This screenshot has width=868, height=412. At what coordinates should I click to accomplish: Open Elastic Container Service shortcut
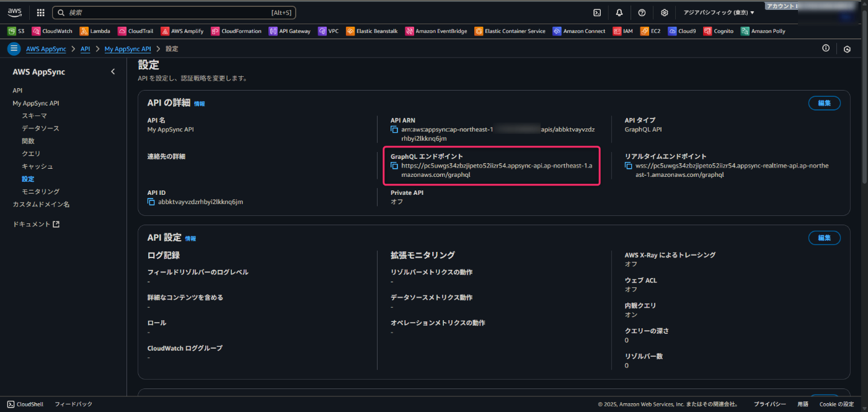tap(510, 31)
